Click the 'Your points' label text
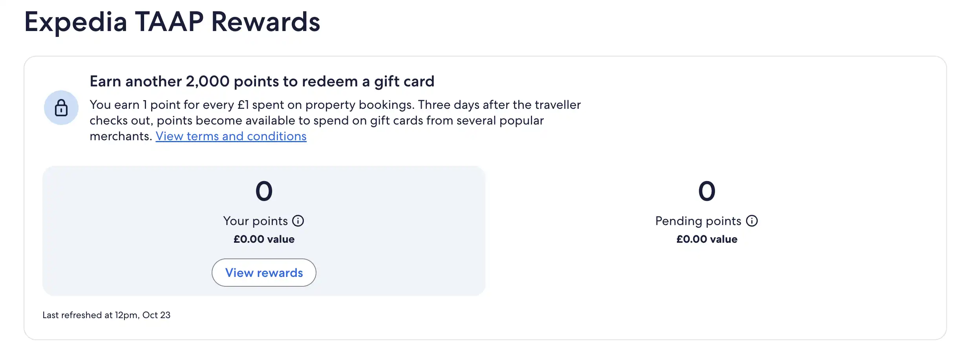This screenshot has height=348, width=980. pyautogui.click(x=255, y=221)
